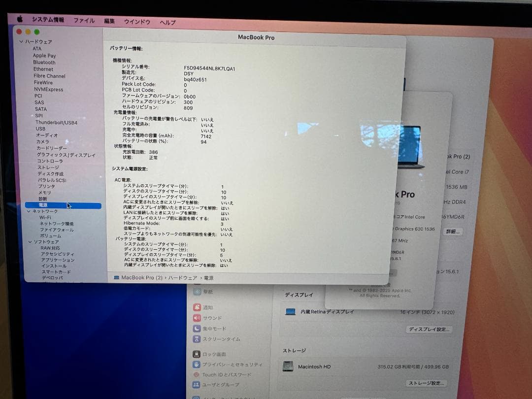The width and height of the screenshot is (532, 399).
Task: Select the サウンド speaker icon
Action: coord(196,317)
